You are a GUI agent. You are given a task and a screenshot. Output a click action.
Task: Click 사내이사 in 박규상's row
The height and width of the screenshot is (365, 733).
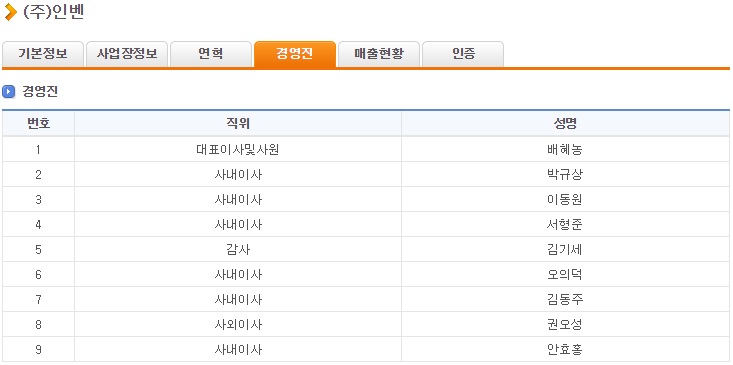[238, 175]
